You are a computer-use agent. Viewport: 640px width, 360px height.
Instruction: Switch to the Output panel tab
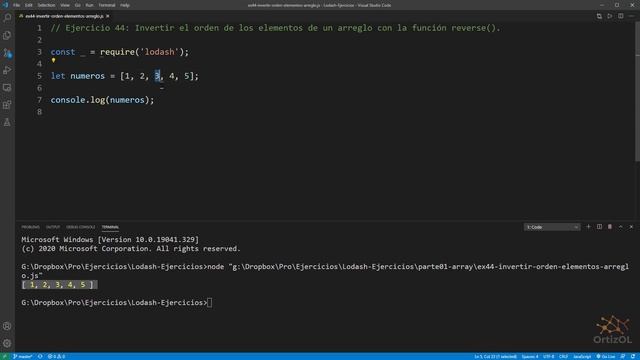53,227
